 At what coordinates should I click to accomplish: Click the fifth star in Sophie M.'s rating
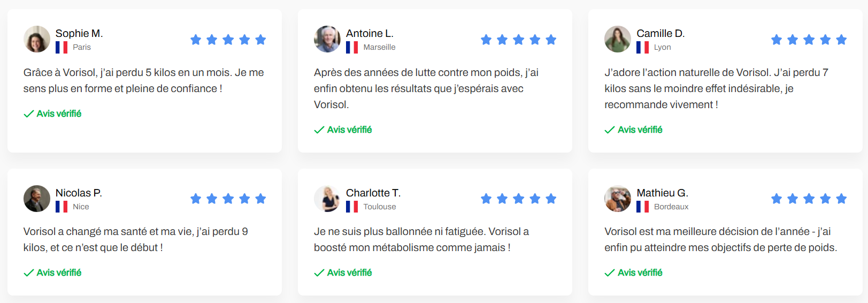click(x=260, y=40)
